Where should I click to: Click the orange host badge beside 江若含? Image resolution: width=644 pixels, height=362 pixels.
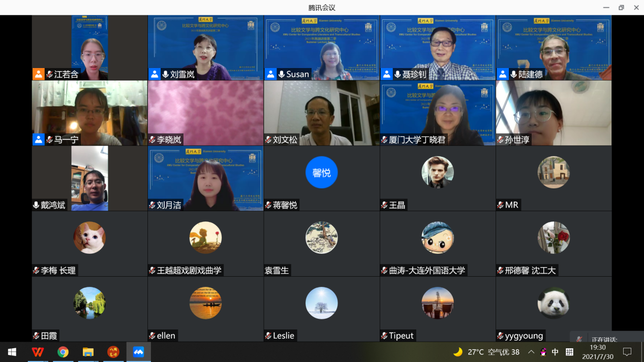pos(39,74)
